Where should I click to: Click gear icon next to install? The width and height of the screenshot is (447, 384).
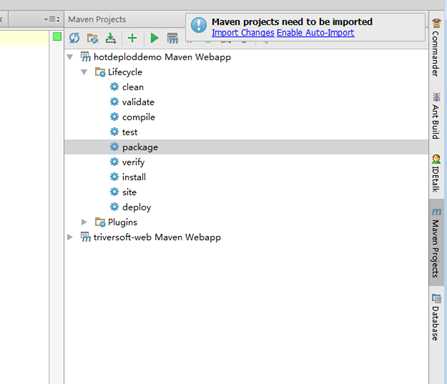click(x=114, y=177)
